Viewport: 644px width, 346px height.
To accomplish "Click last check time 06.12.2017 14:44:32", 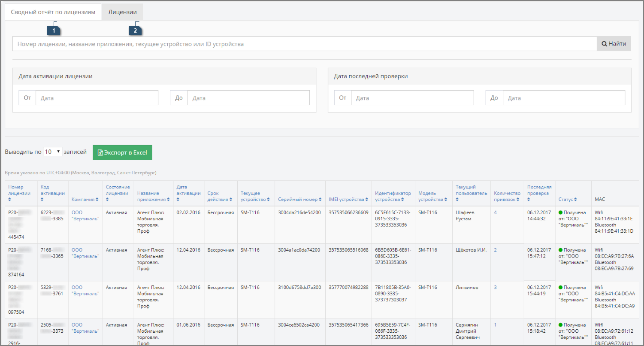I will tap(539, 215).
